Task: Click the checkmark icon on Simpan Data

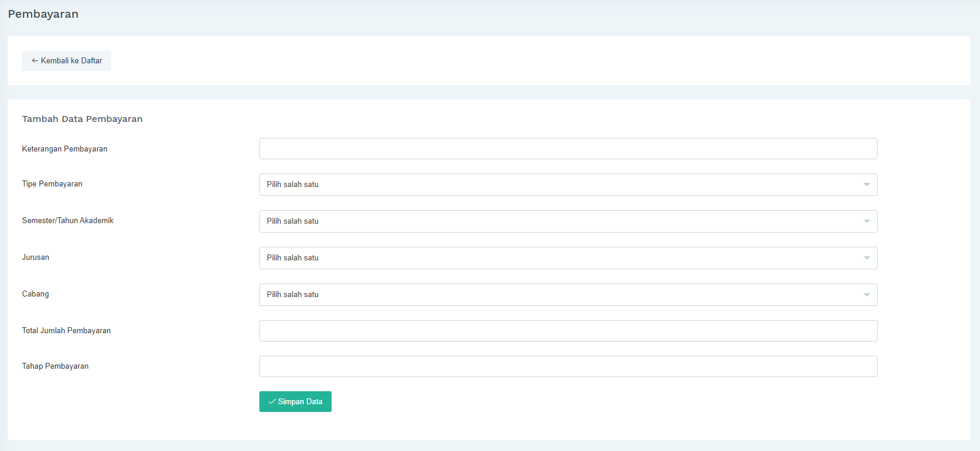Action: pos(272,402)
